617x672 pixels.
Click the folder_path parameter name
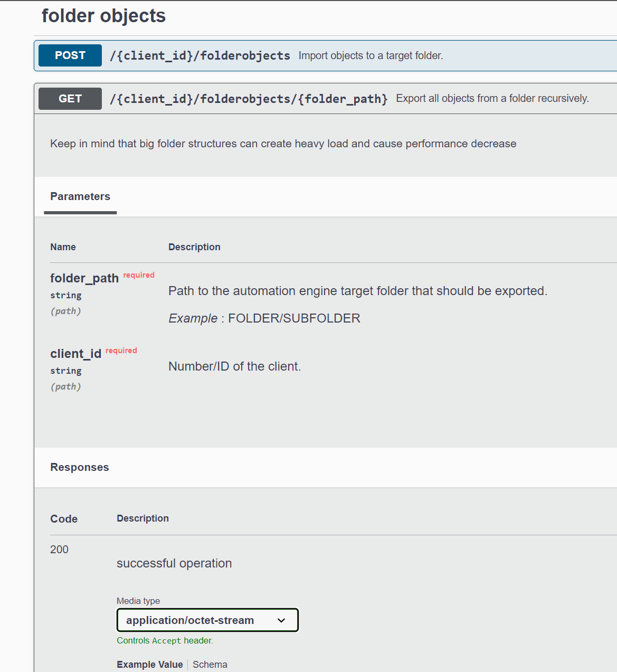84,278
